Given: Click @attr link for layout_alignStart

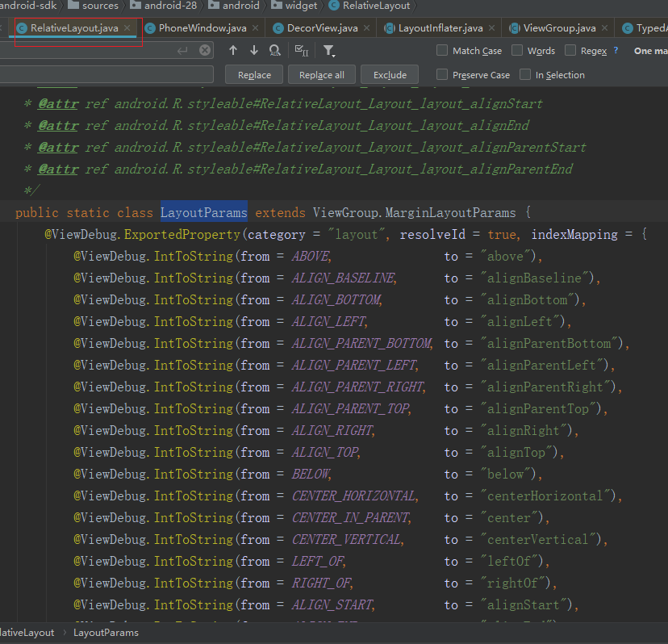Looking at the screenshot, I should click(58, 103).
